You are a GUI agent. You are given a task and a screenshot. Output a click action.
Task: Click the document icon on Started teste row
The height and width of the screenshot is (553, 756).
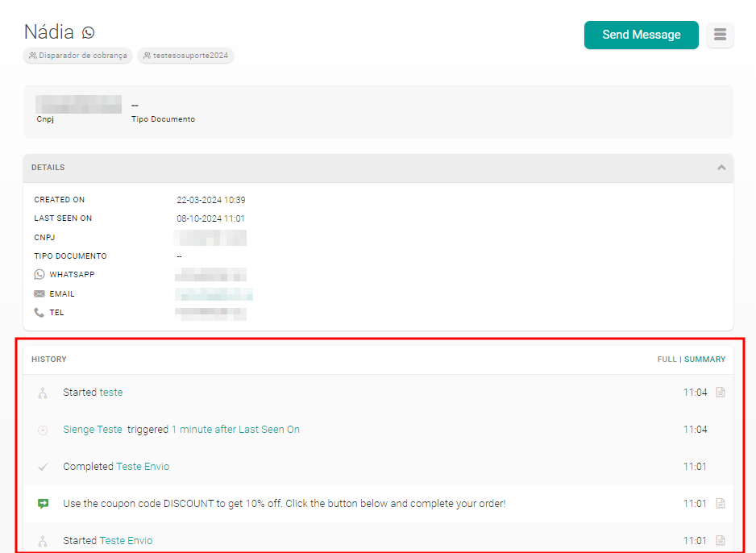(x=721, y=393)
